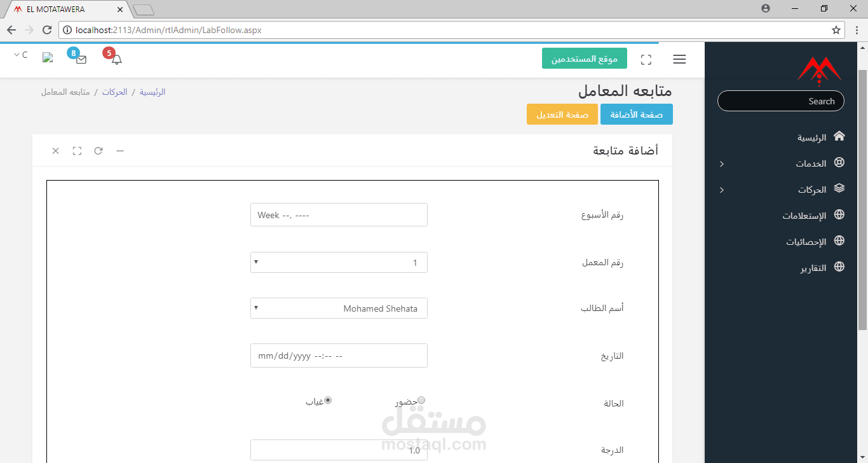868x463 pixels.
Task: View site information icon in address bar
Action: pyautogui.click(x=67, y=30)
